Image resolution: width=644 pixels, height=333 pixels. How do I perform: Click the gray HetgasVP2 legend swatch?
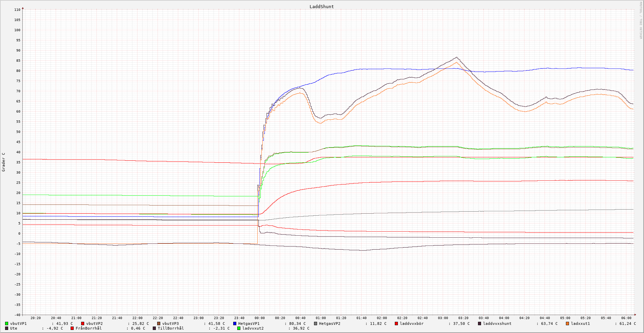pos(315,324)
